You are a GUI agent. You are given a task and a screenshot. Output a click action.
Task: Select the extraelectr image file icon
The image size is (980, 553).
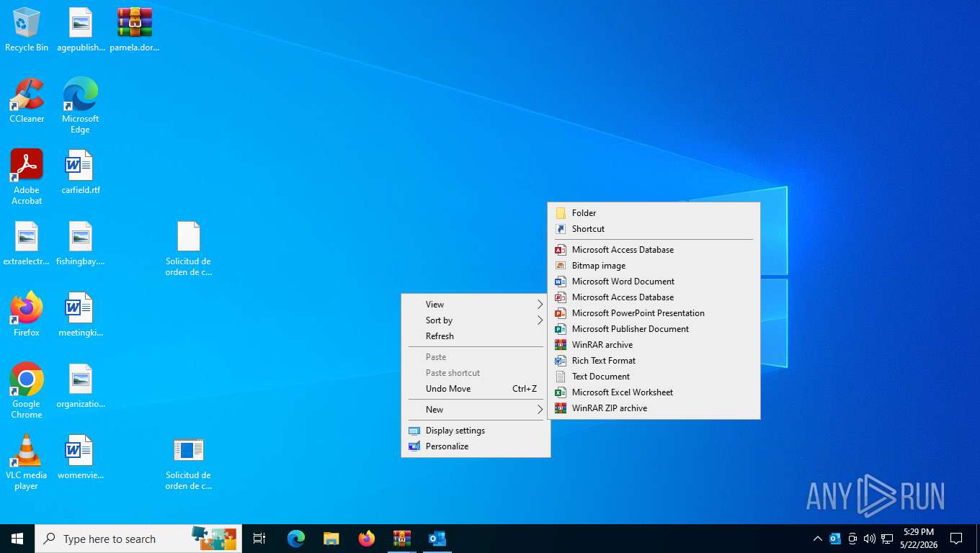(x=27, y=243)
